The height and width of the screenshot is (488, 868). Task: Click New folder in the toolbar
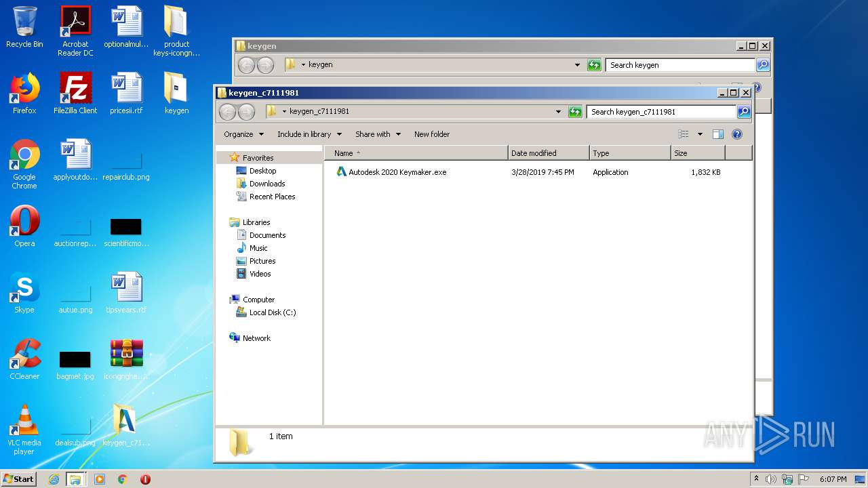tap(432, 134)
